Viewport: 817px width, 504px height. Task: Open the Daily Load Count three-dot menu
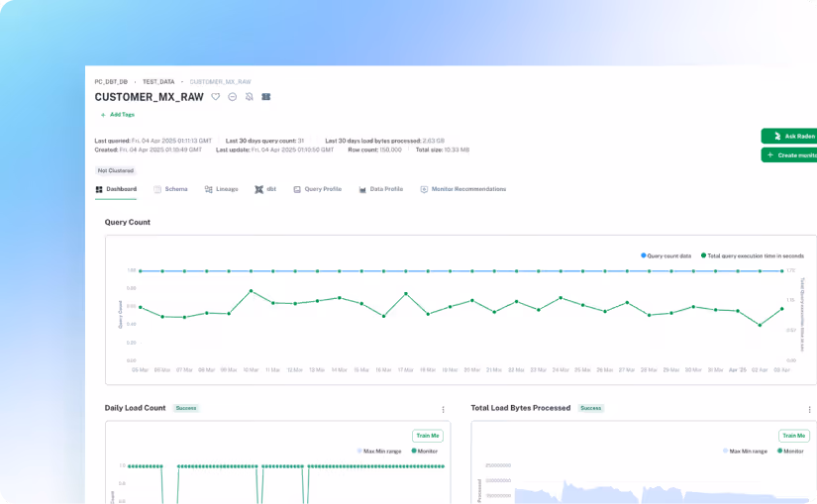click(x=444, y=410)
